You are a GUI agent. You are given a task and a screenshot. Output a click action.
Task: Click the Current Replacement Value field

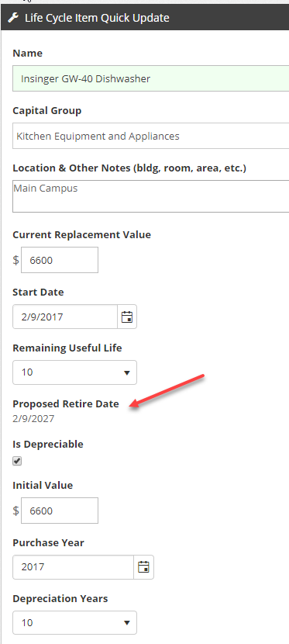point(60,260)
